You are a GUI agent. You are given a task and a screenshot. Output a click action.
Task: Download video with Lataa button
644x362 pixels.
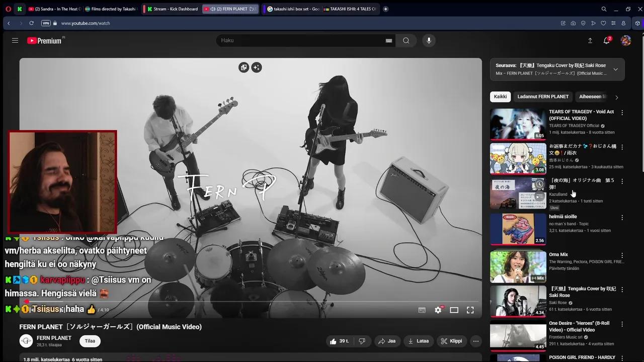click(419, 341)
